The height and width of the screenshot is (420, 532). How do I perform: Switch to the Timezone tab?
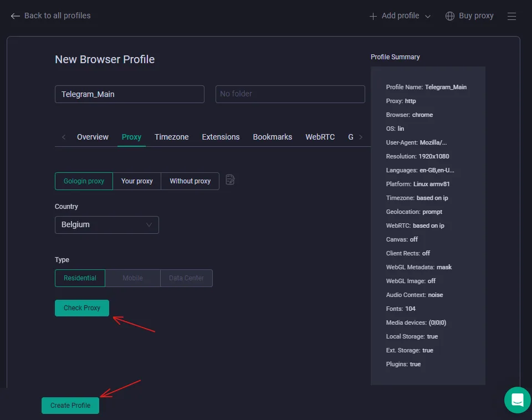click(x=172, y=137)
